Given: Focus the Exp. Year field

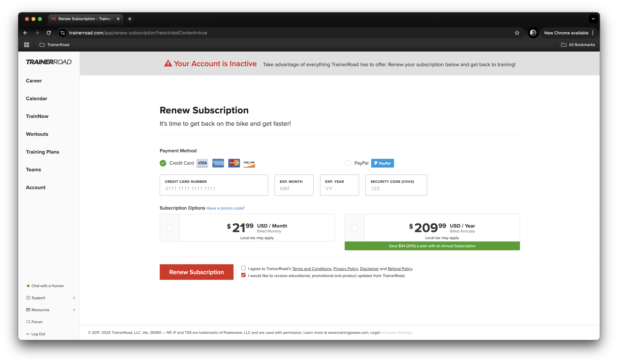Looking at the screenshot, I should [339, 185].
